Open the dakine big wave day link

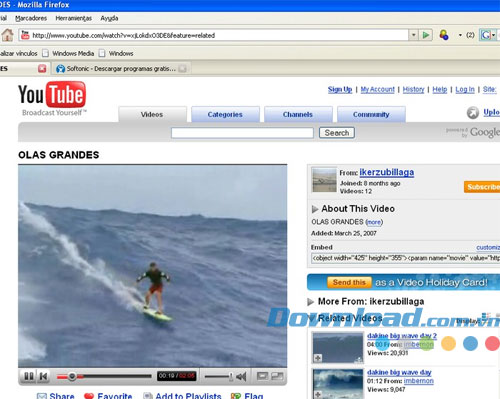click(399, 372)
